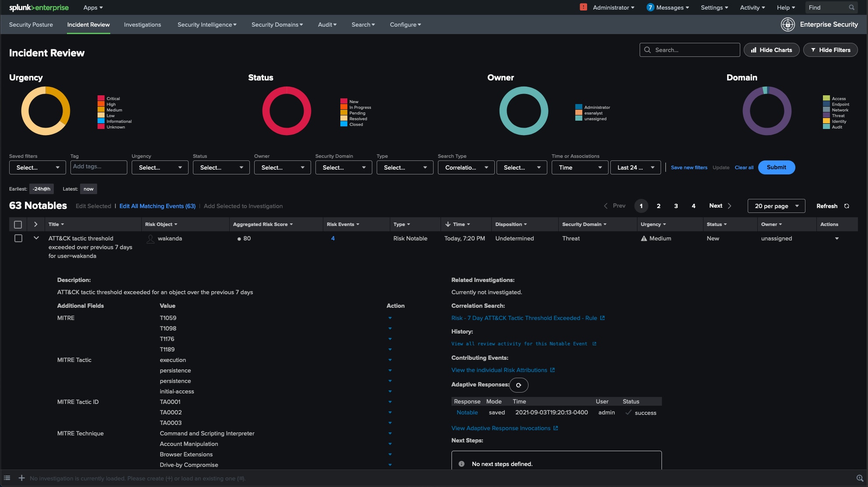868x487 pixels.
Task: Open the Status filter dropdown
Action: pos(221,167)
